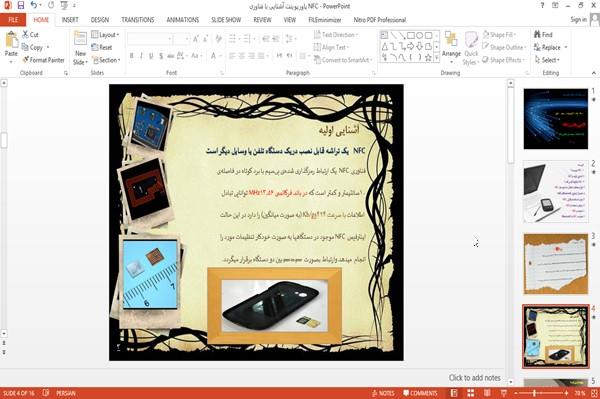Toggle text Shadow formatting
Screen dimensions: 600x399
161,56
